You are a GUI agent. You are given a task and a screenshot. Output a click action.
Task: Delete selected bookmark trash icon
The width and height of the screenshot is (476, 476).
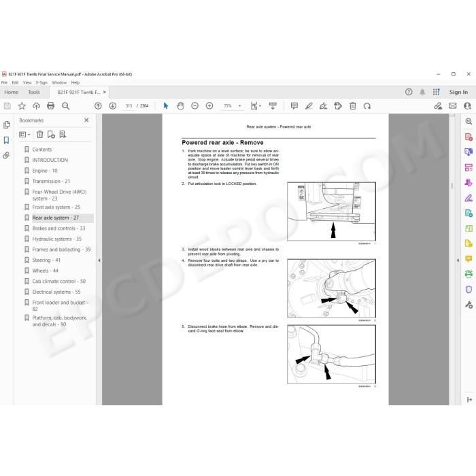point(39,135)
